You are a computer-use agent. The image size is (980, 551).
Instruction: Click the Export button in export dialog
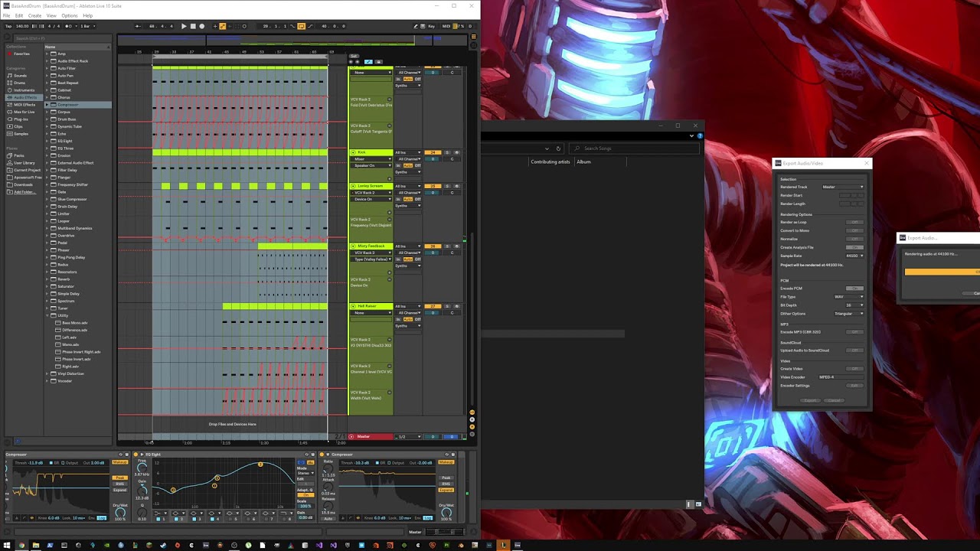(x=811, y=401)
